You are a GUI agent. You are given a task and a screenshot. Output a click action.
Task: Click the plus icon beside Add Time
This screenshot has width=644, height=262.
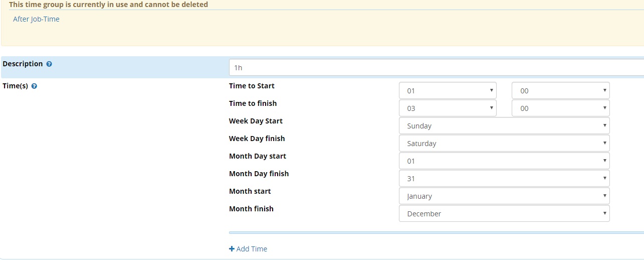(x=232, y=249)
